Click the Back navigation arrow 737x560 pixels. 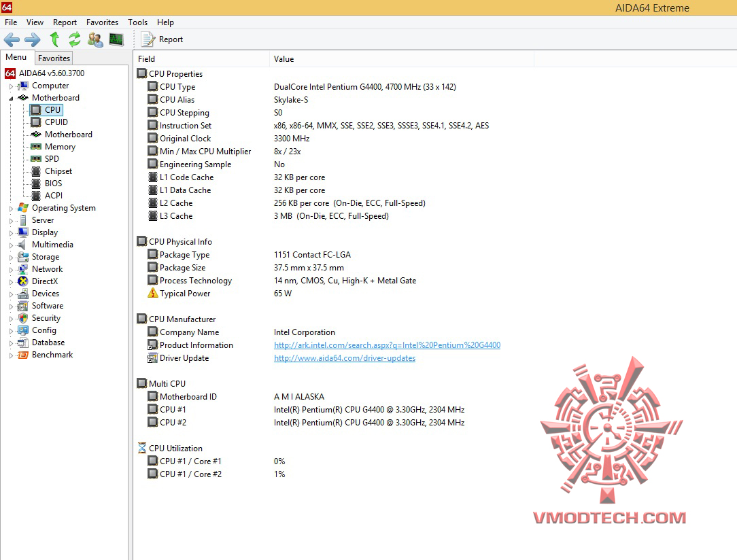coord(12,39)
